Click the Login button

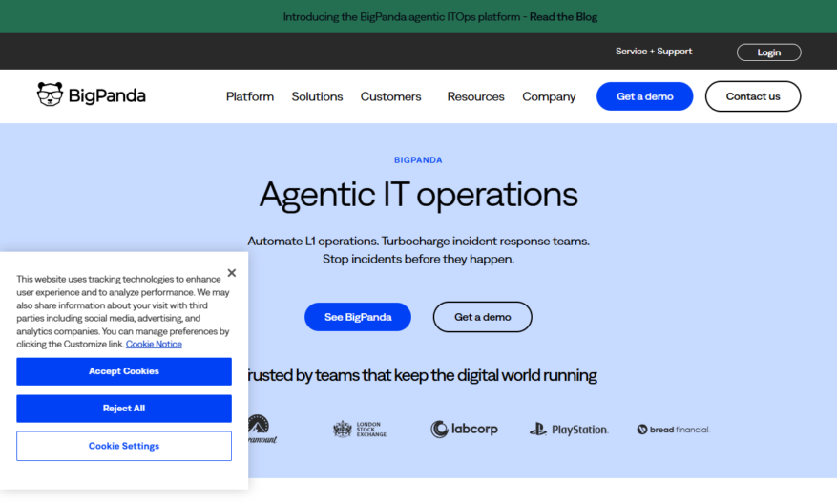[768, 52]
